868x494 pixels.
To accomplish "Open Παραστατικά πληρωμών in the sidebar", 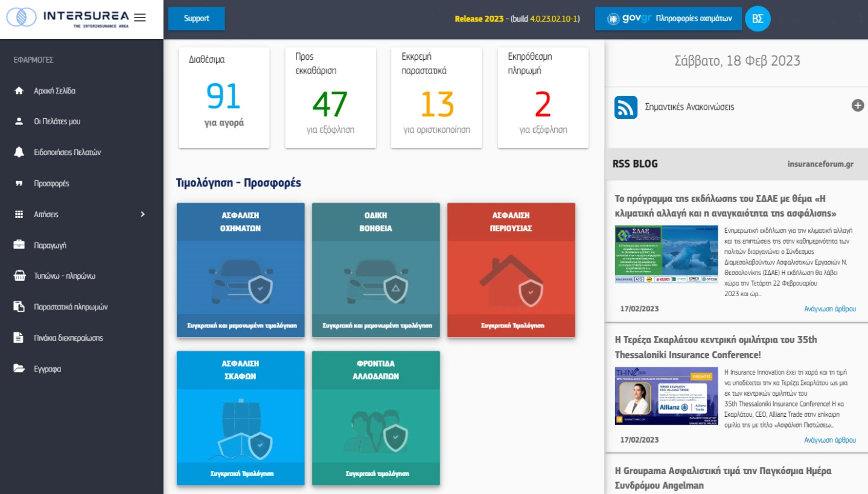I will pyautogui.click(x=71, y=307).
